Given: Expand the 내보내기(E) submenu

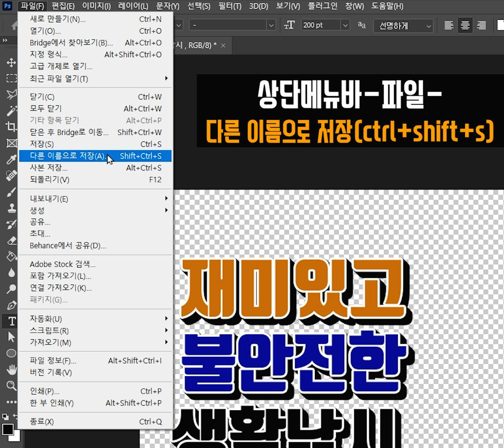Looking at the screenshot, I should click(x=95, y=198).
